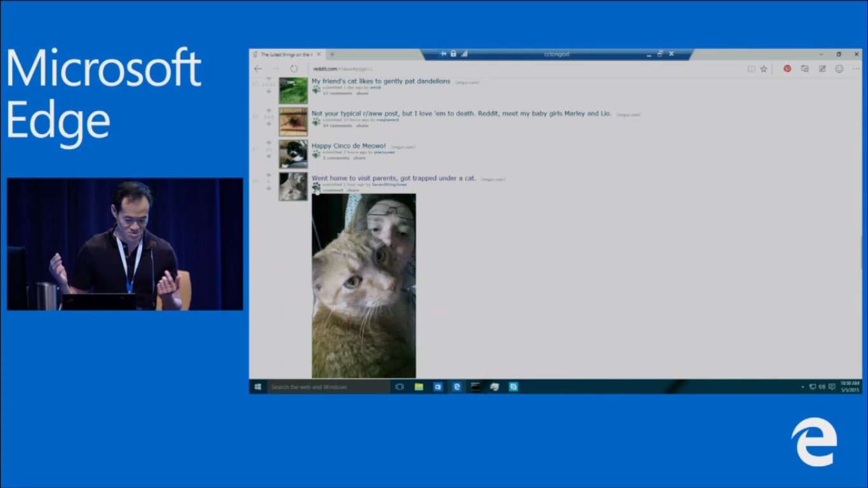Upvote the dandelions cat post
This screenshot has height=488, width=868.
pyautogui.click(x=268, y=78)
